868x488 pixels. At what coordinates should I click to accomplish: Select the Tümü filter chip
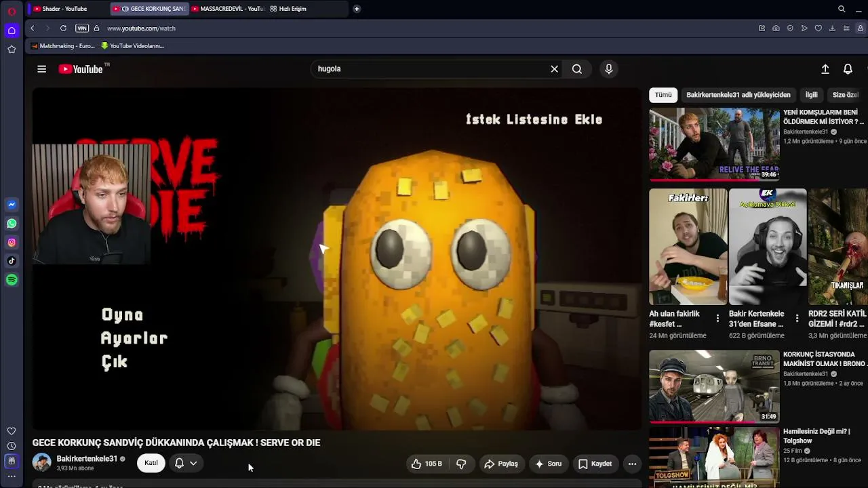[x=663, y=95]
